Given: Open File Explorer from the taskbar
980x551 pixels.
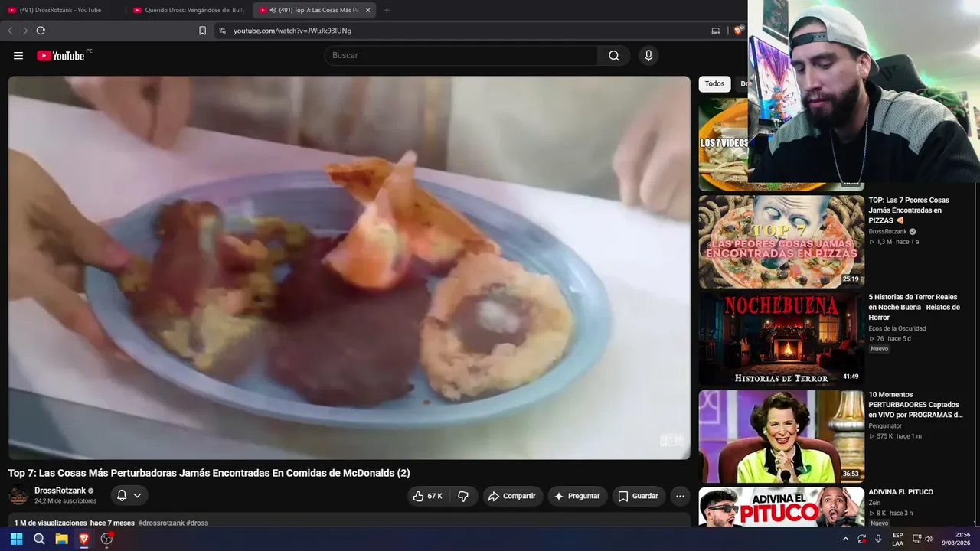Looking at the screenshot, I should pos(61,539).
